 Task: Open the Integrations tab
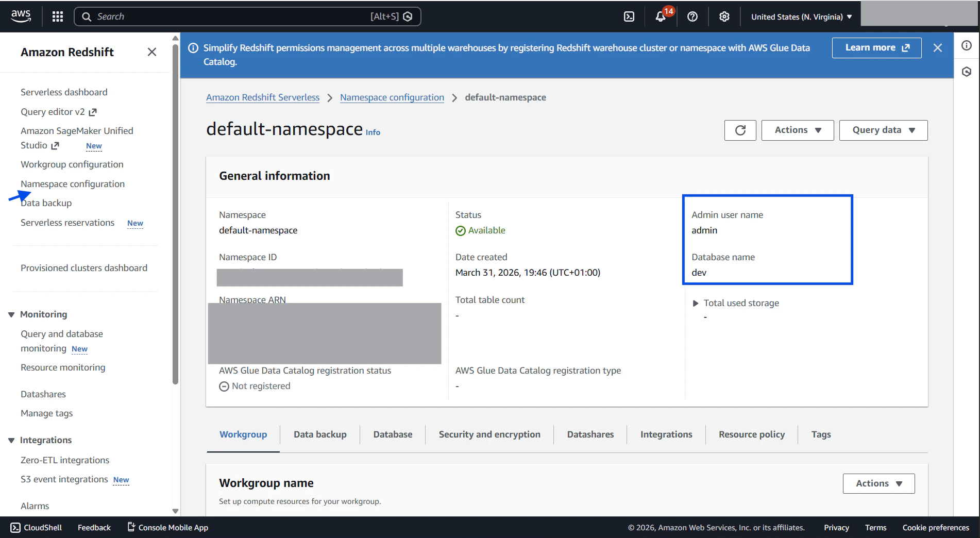666,434
